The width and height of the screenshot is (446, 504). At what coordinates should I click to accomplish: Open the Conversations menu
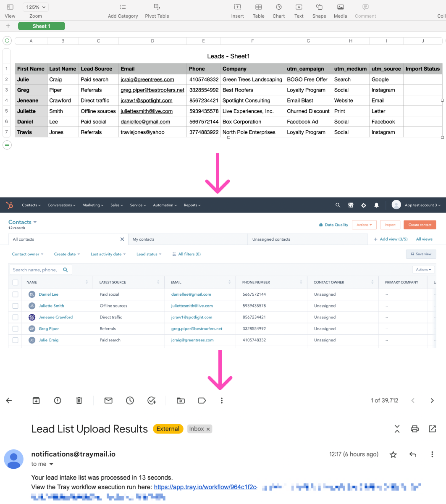click(61, 205)
